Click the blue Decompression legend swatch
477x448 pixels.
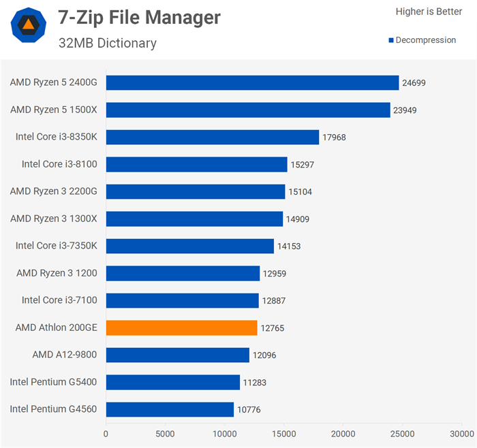click(391, 40)
